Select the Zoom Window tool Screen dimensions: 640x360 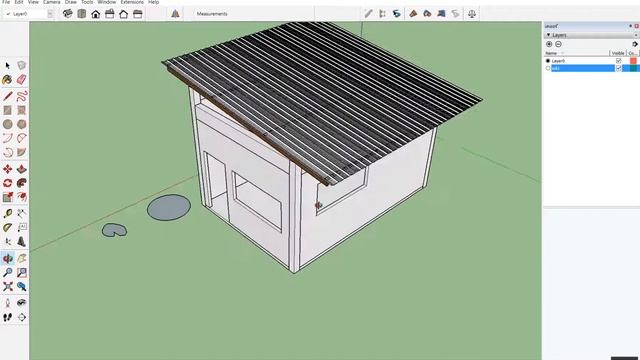[22, 272]
